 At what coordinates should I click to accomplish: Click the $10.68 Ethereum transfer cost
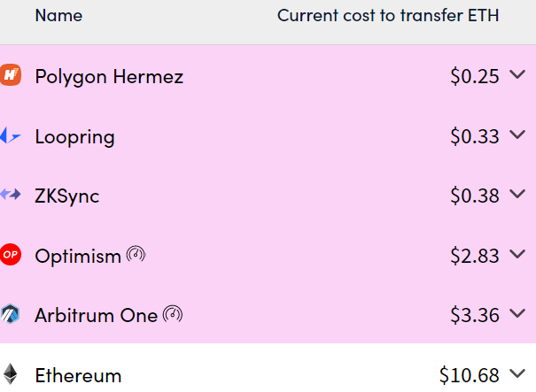click(470, 375)
